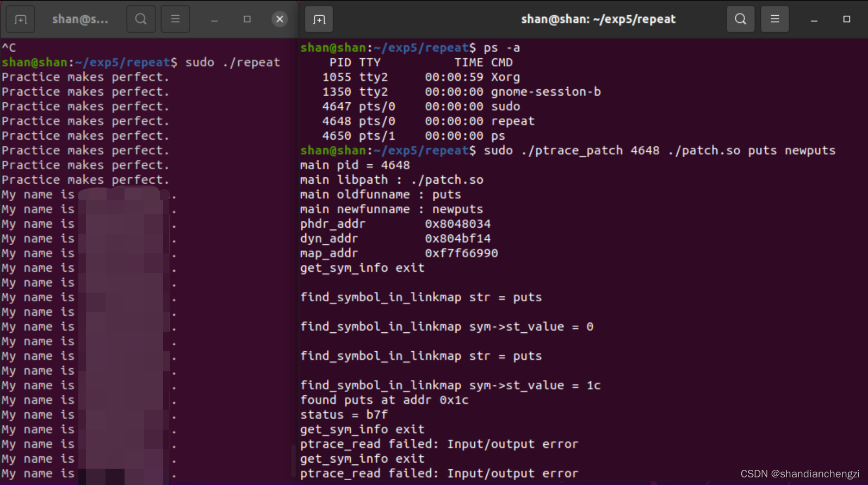868x485 pixels.
Task: Click the dyn_addr 0x804bf14 line
Action: (x=395, y=239)
